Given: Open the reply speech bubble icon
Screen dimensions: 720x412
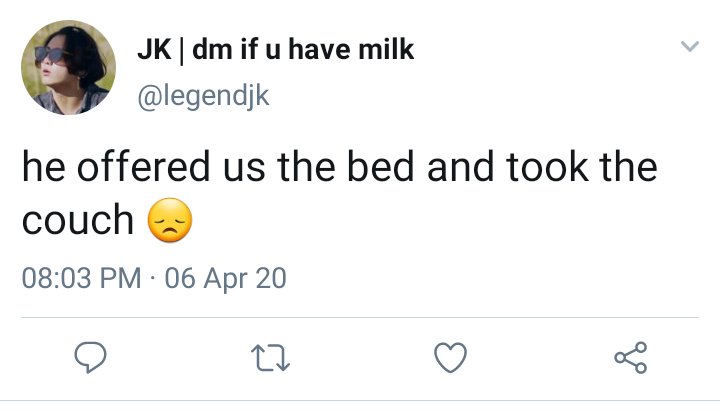Looking at the screenshot, I should [90, 357].
